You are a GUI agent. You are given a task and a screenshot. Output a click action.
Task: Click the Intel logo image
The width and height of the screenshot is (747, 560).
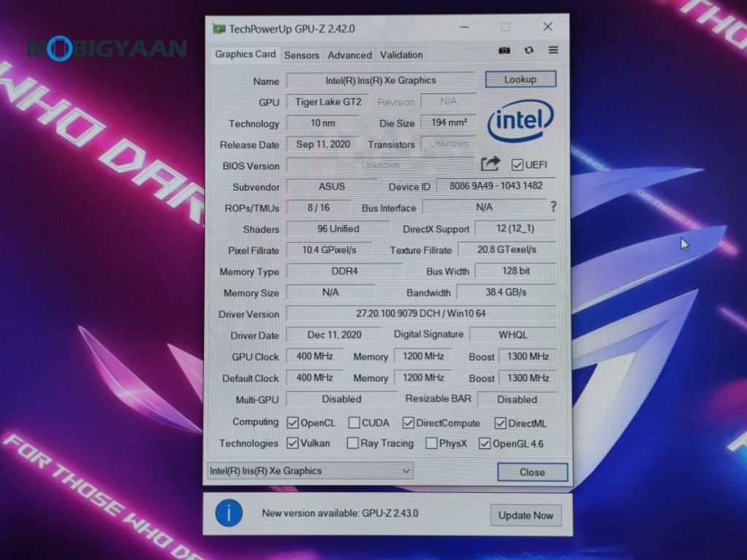coord(520,121)
